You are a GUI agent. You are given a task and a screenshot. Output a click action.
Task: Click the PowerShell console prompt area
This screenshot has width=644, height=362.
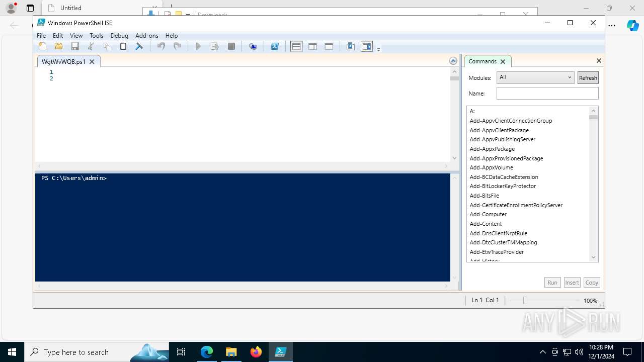pyautogui.click(x=243, y=227)
